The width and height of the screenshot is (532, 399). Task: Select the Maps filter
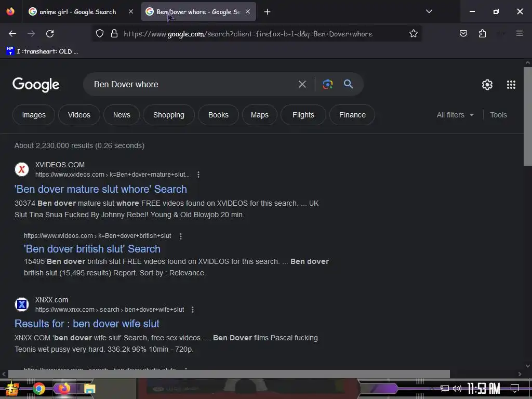[x=260, y=115]
